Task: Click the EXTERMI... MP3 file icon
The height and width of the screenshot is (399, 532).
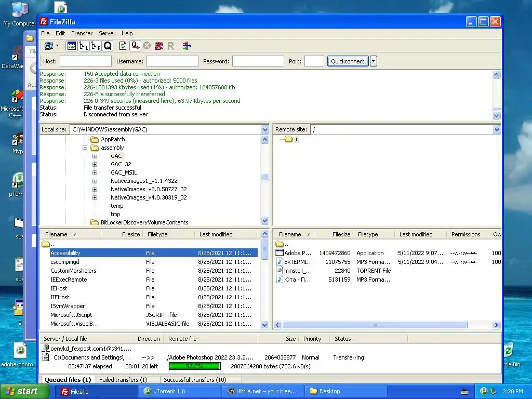Action: tap(279, 262)
